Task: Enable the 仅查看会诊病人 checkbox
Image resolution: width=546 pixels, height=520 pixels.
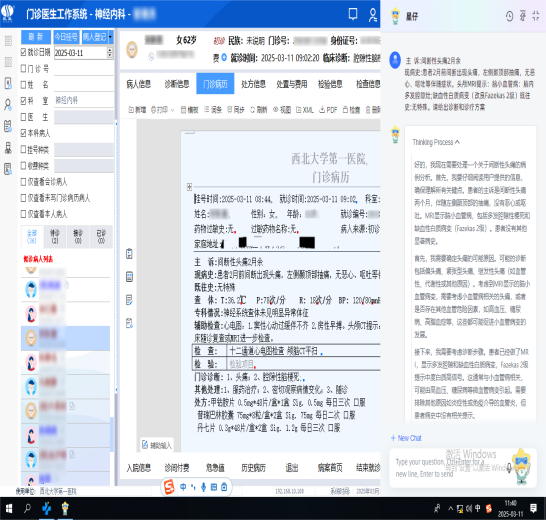Action: coord(23,181)
